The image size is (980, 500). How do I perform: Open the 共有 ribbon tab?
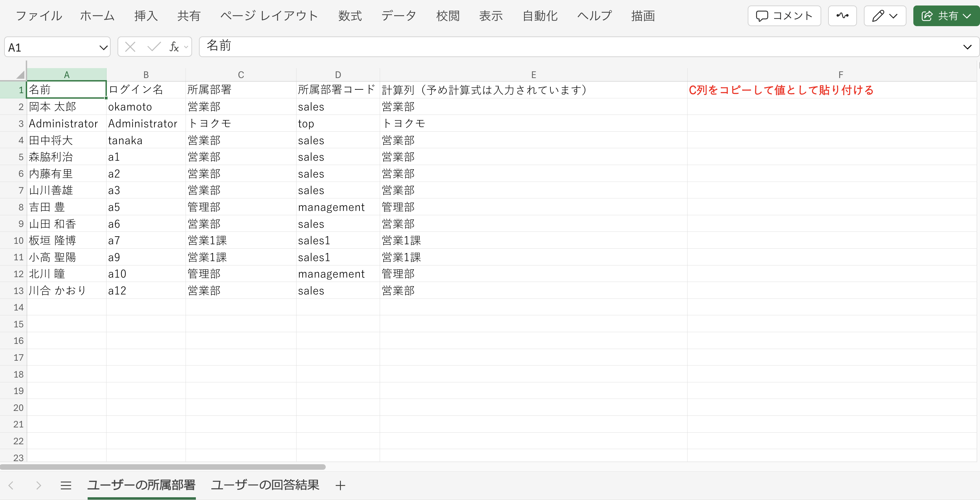click(x=189, y=16)
